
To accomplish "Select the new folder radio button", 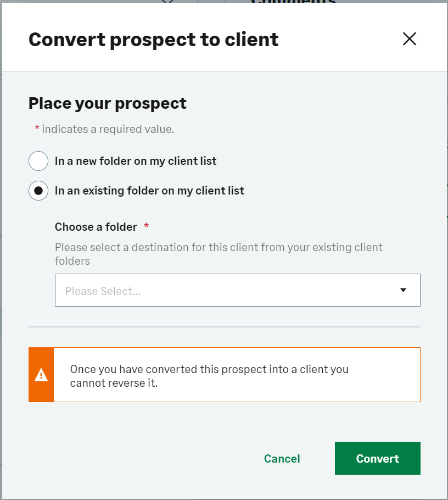I will 38,161.
